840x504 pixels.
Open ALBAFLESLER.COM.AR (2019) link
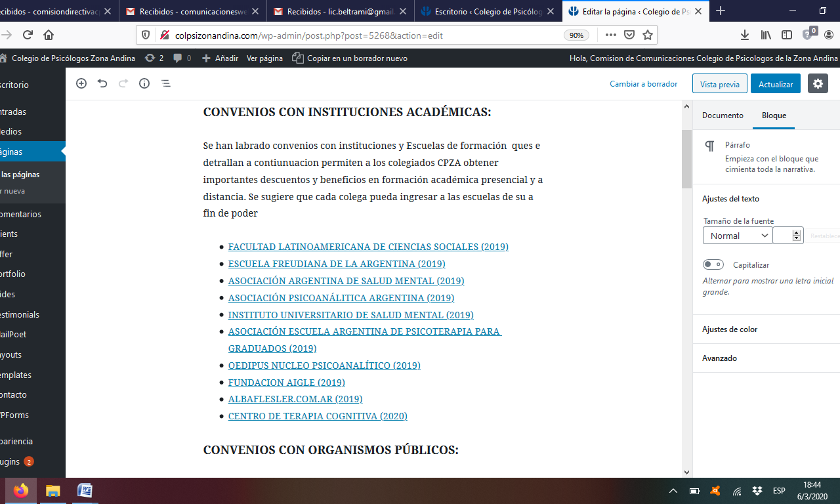(x=295, y=399)
